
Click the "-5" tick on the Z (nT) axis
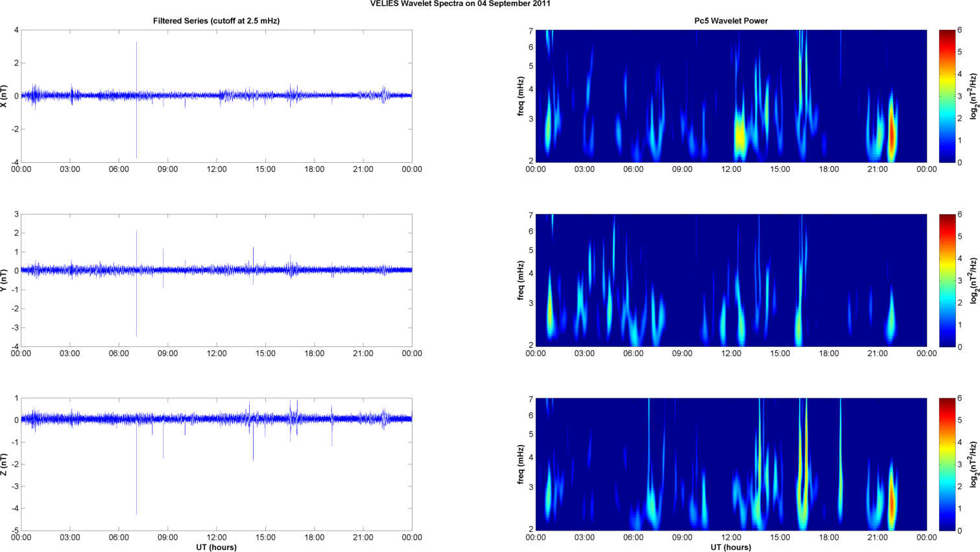(x=14, y=531)
